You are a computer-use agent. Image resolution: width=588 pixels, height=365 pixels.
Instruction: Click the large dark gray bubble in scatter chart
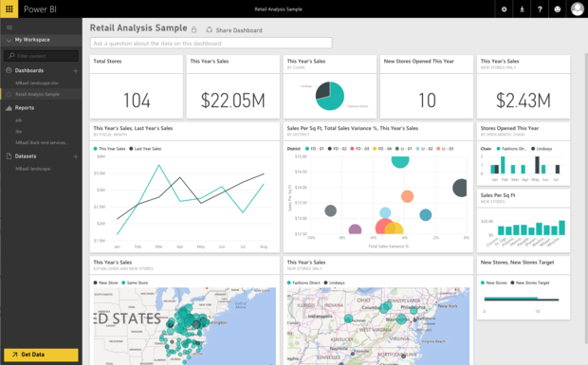click(x=460, y=188)
